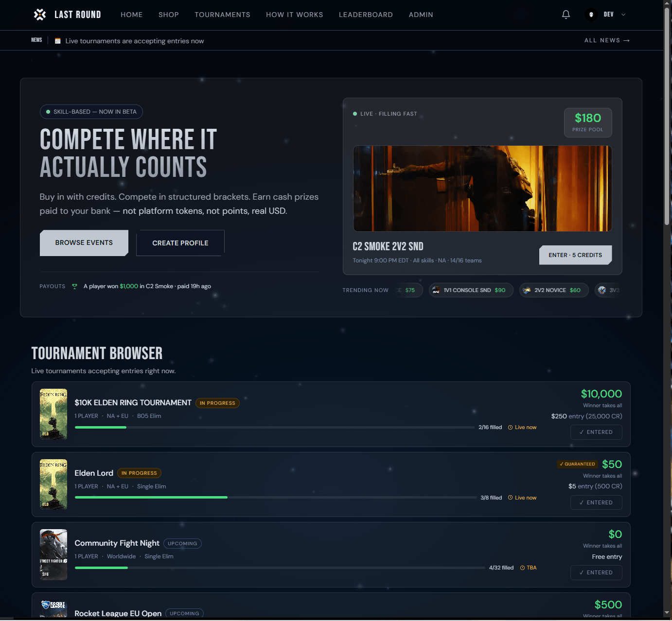Click Enter · 5 Credits button
This screenshot has height=621, width=672.
coord(576,255)
